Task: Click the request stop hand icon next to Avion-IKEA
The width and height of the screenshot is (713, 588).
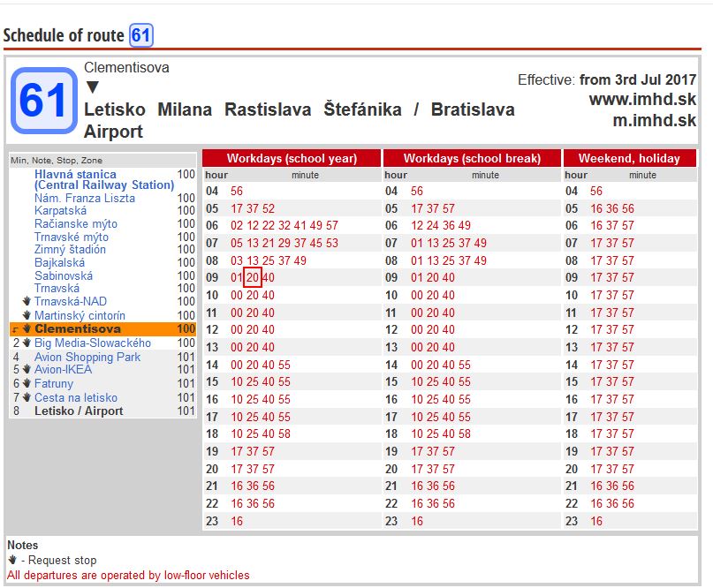Action: (27, 369)
